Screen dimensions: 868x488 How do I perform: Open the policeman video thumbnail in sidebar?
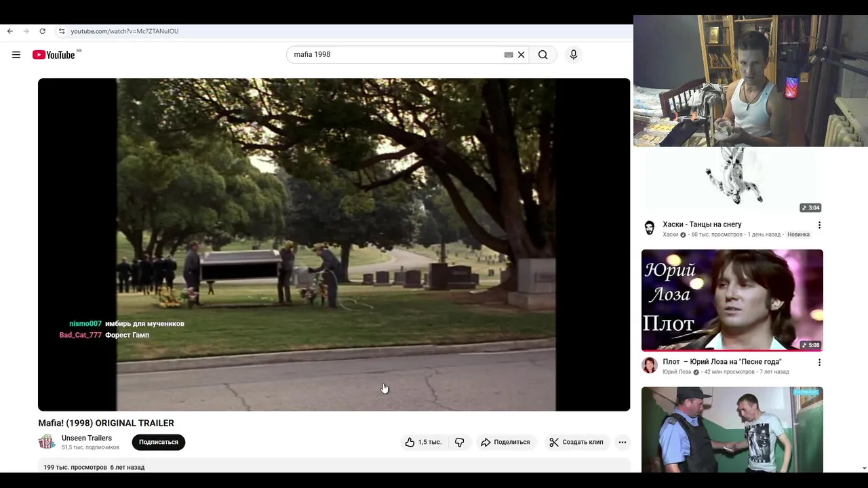click(x=732, y=430)
